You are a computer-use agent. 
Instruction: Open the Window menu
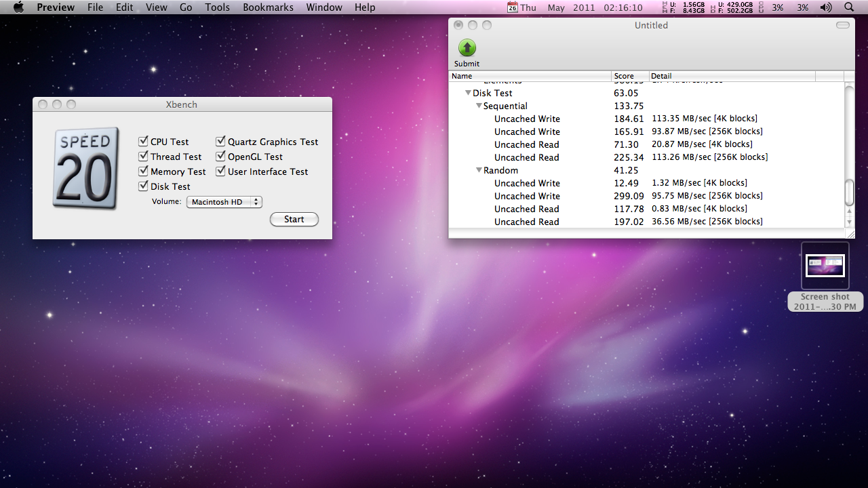[324, 7]
